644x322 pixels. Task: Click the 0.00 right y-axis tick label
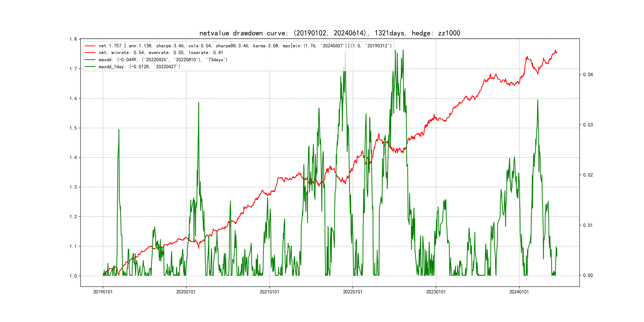pos(588,275)
